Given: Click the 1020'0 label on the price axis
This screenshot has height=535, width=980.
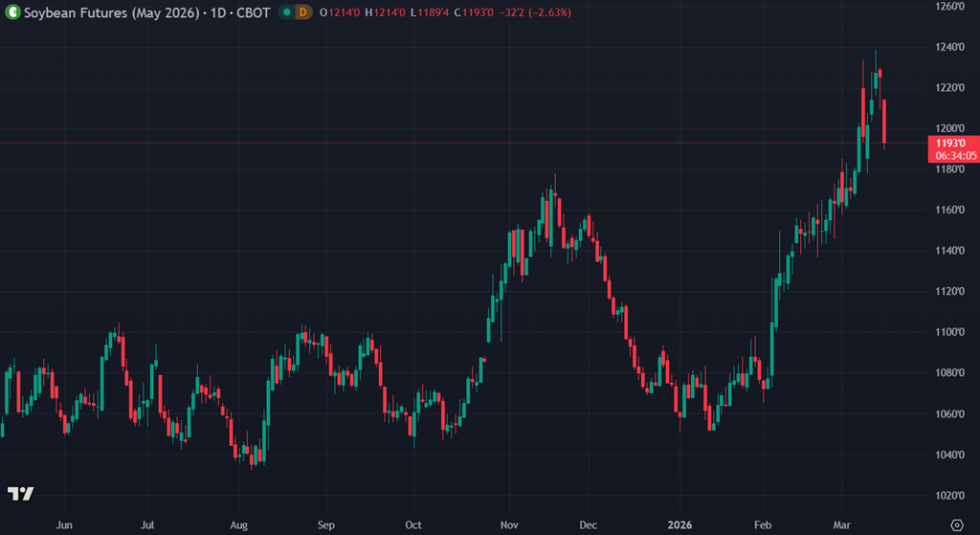Looking at the screenshot, I should point(949,495).
